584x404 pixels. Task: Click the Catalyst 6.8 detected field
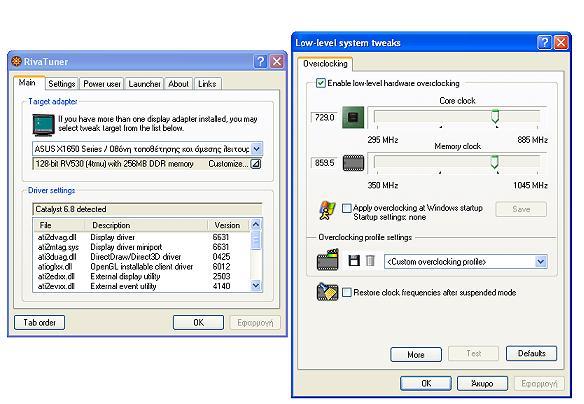point(147,209)
